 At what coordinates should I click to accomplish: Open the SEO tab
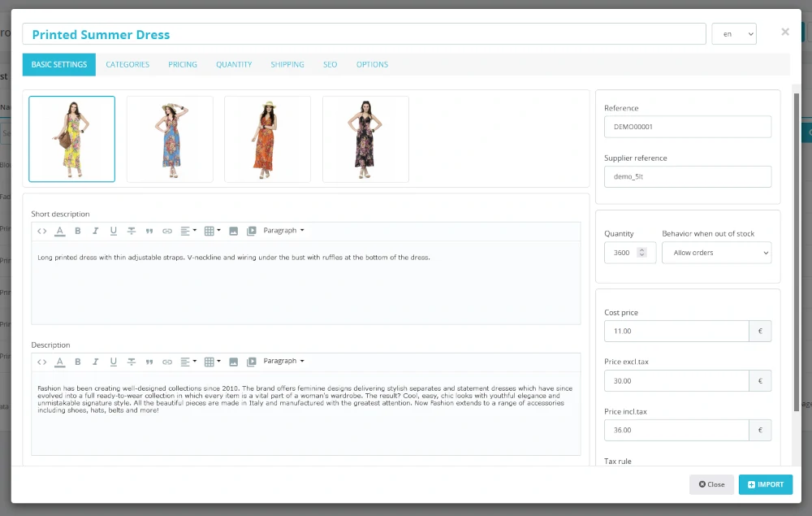click(x=330, y=64)
